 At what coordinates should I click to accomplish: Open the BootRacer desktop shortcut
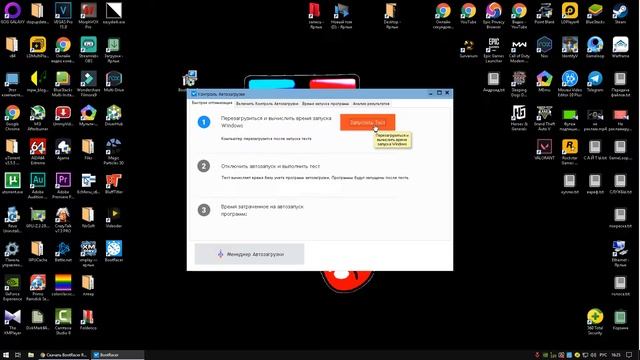(113, 251)
